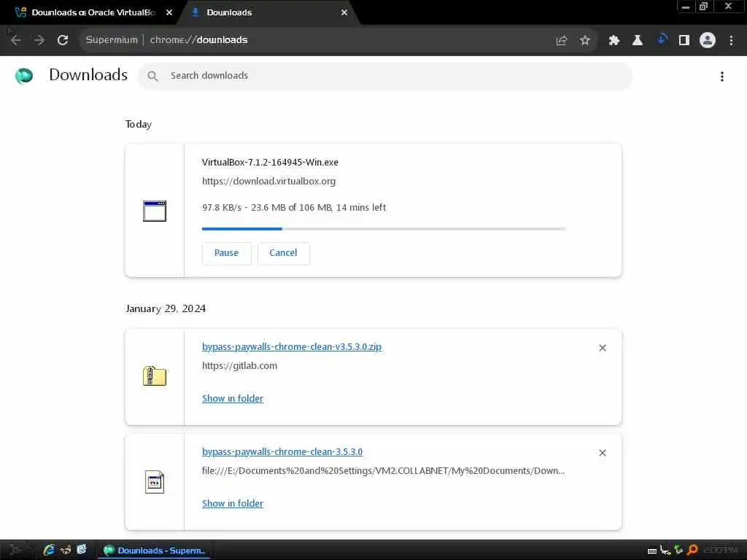Click the second quick launch icon on taskbar
Screen dimensions: 747x560
point(66,550)
